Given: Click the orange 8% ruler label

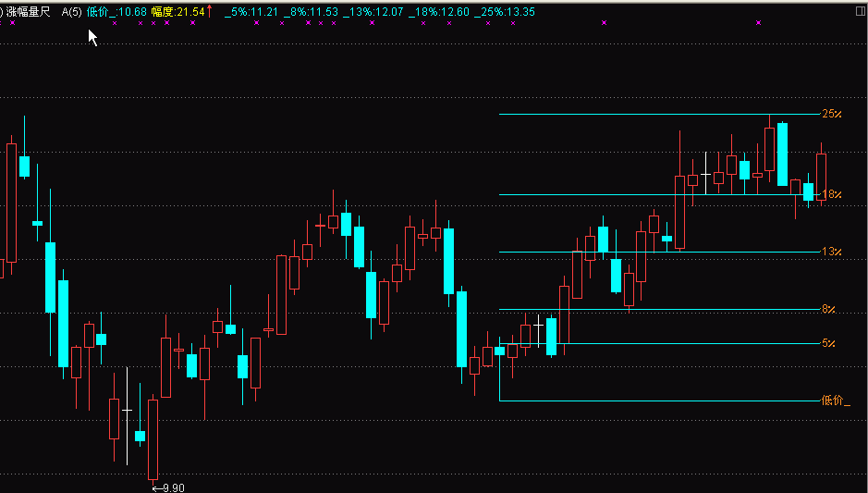Looking at the screenshot, I should coord(828,309).
